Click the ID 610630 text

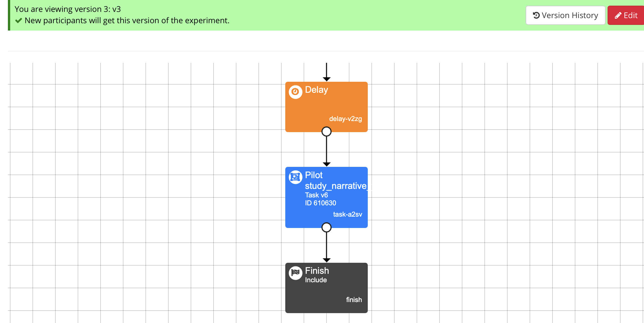321,203
